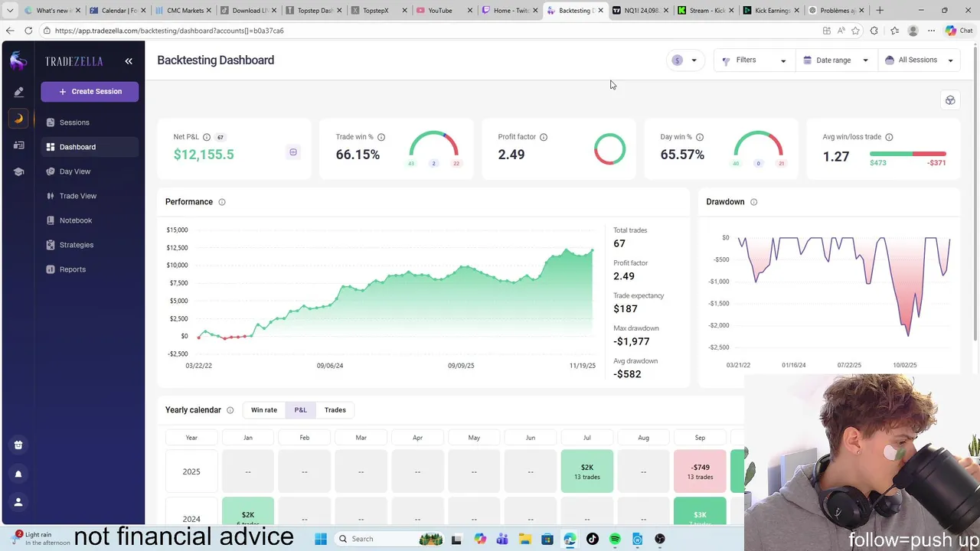The height and width of the screenshot is (551, 980).
Task: Click the browser address bar URL
Action: 169,31
